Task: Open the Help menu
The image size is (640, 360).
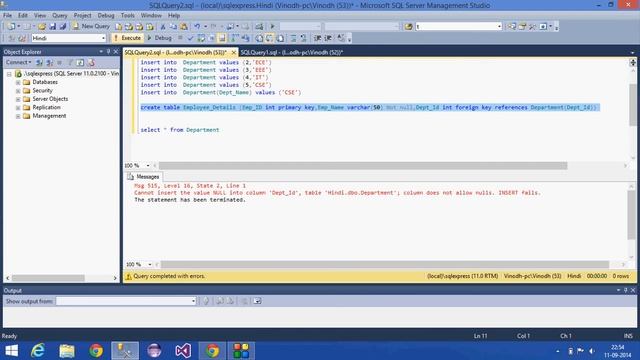Action: click(x=174, y=16)
